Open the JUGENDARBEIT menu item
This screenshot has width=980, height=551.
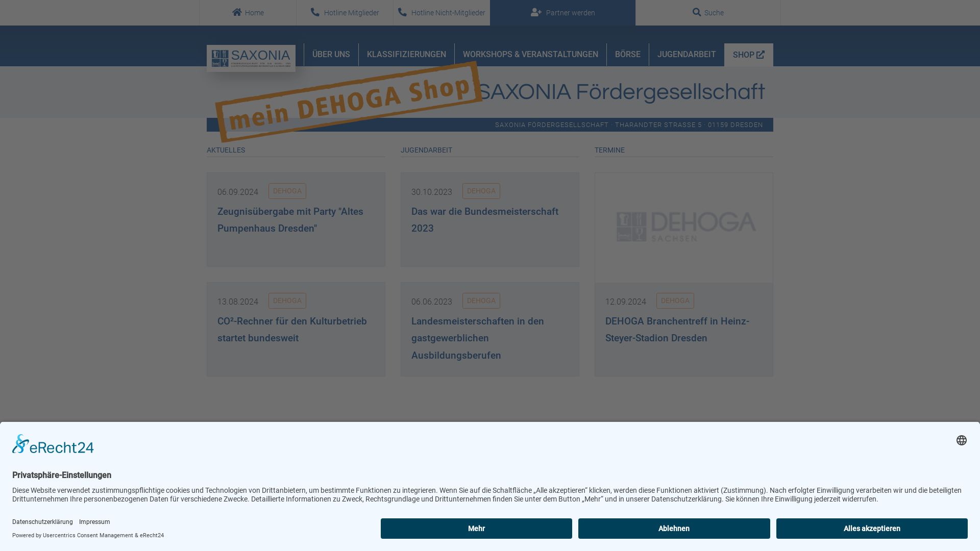687,55
